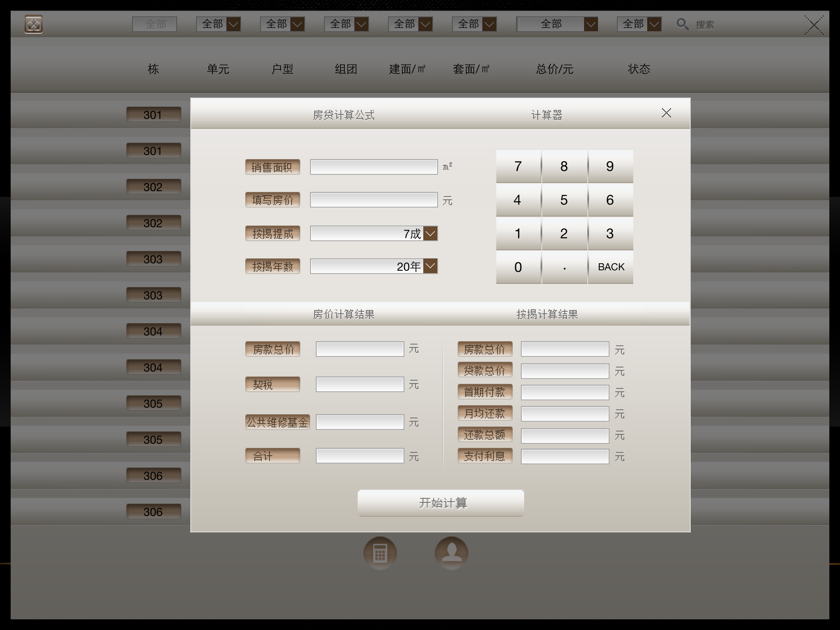Expand the 按揭年数 20年 dropdown
Image resolution: width=840 pixels, height=630 pixels.
coord(430,266)
